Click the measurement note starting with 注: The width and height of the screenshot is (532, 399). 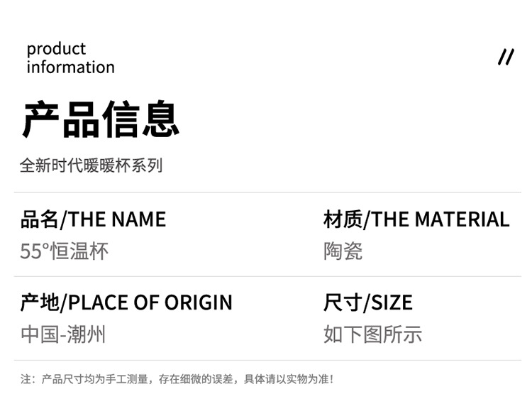(x=177, y=379)
